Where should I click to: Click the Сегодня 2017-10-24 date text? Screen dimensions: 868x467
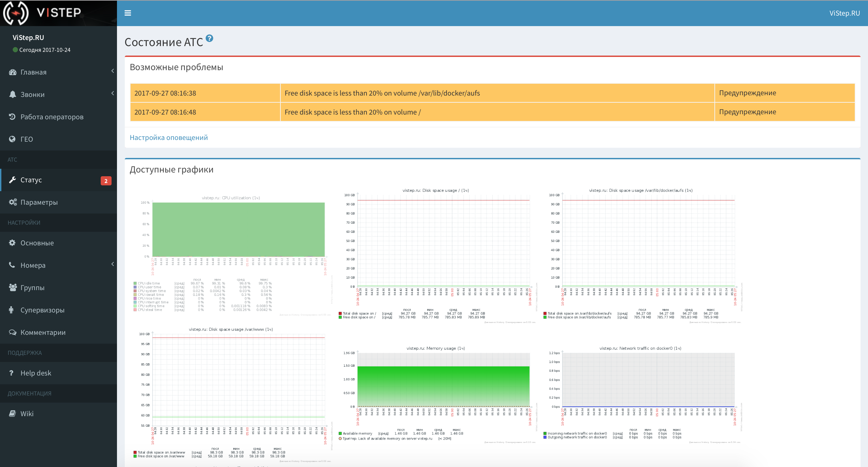coord(45,50)
